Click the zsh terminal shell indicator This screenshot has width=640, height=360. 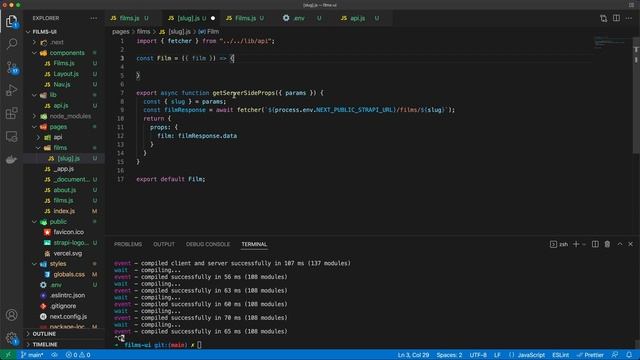tap(559, 244)
